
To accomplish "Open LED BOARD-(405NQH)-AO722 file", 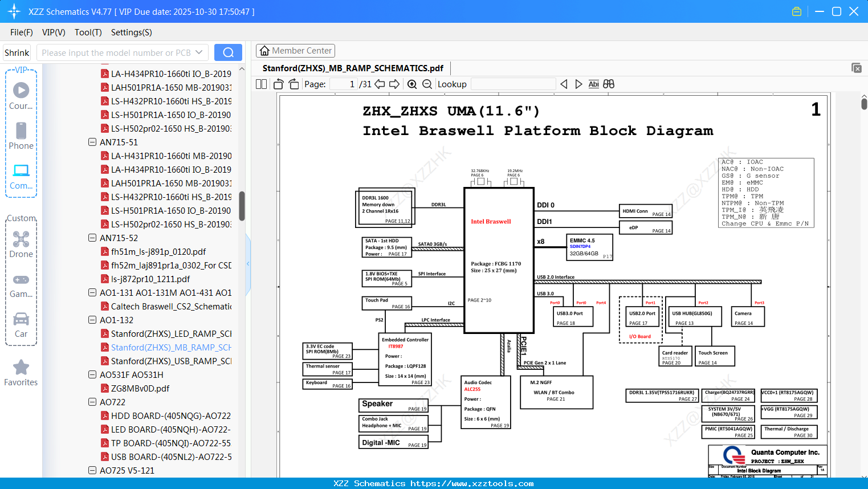I will coord(171,429).
